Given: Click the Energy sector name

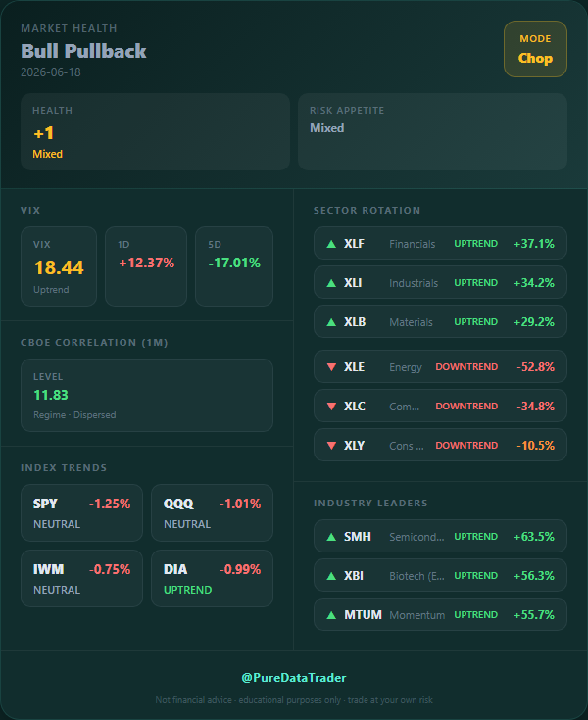Looking at the screenshot, I should coord(405,367).
